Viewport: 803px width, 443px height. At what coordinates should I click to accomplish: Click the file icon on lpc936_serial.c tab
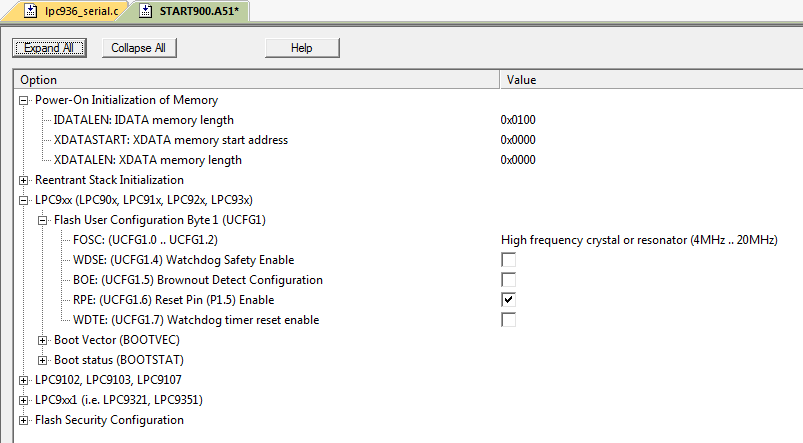coord(31,11)
